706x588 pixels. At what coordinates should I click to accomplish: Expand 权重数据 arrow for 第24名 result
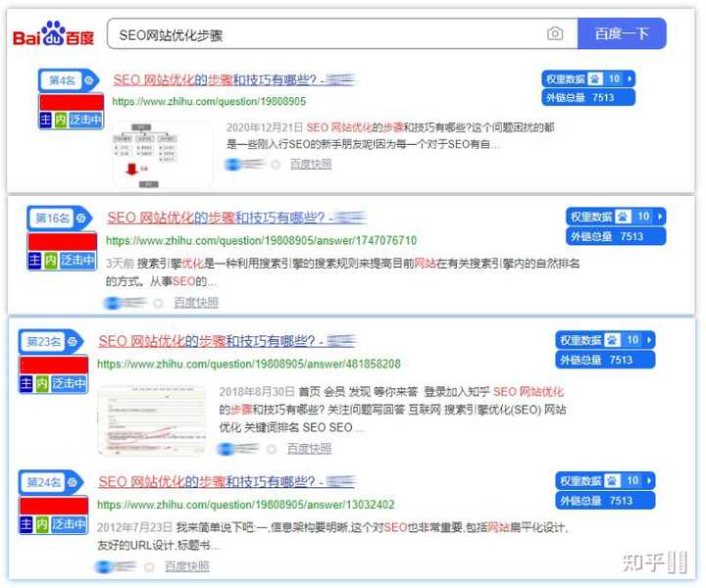pos(649,481)
